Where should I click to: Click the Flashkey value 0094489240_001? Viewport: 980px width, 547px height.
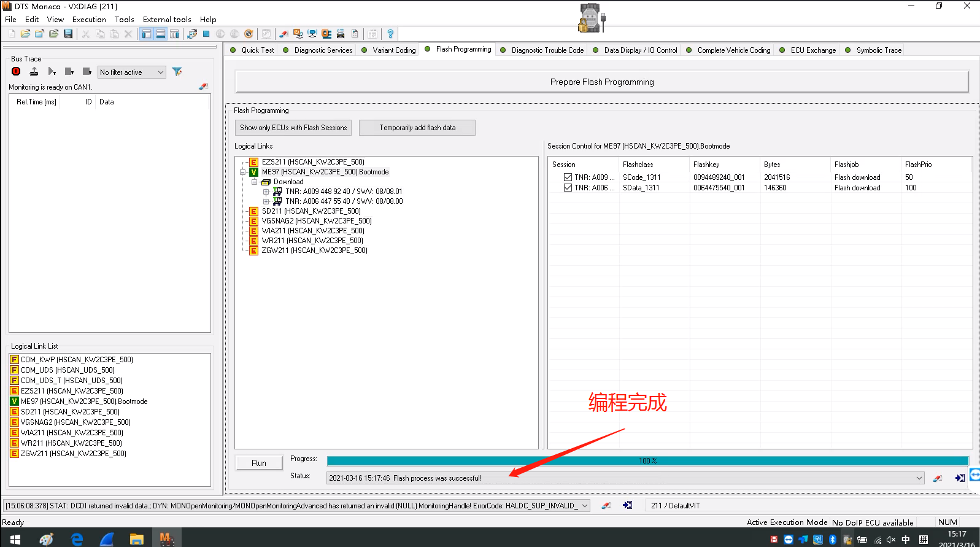pyautogui.click(x=719, y=177)
